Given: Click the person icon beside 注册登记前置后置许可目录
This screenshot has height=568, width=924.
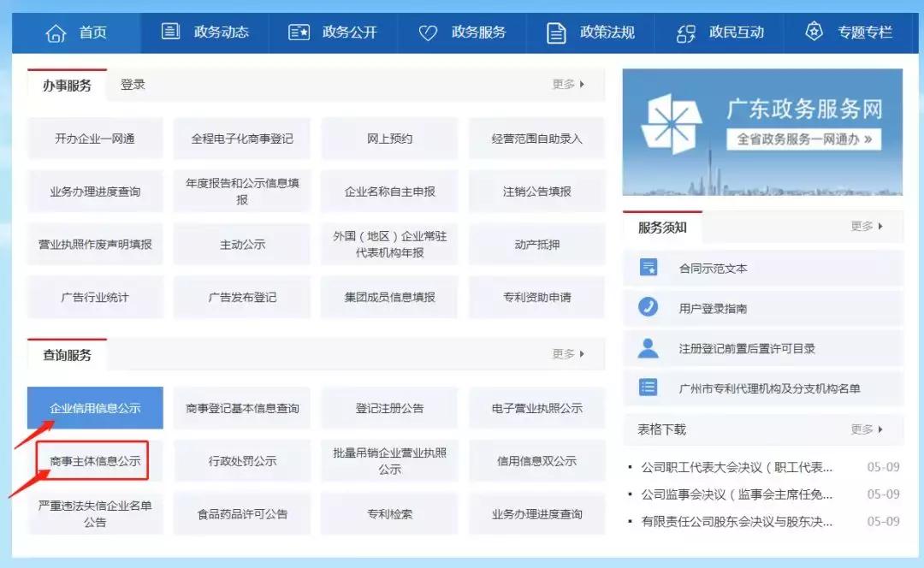Looking at the screenshot, I should coord(646,347).
